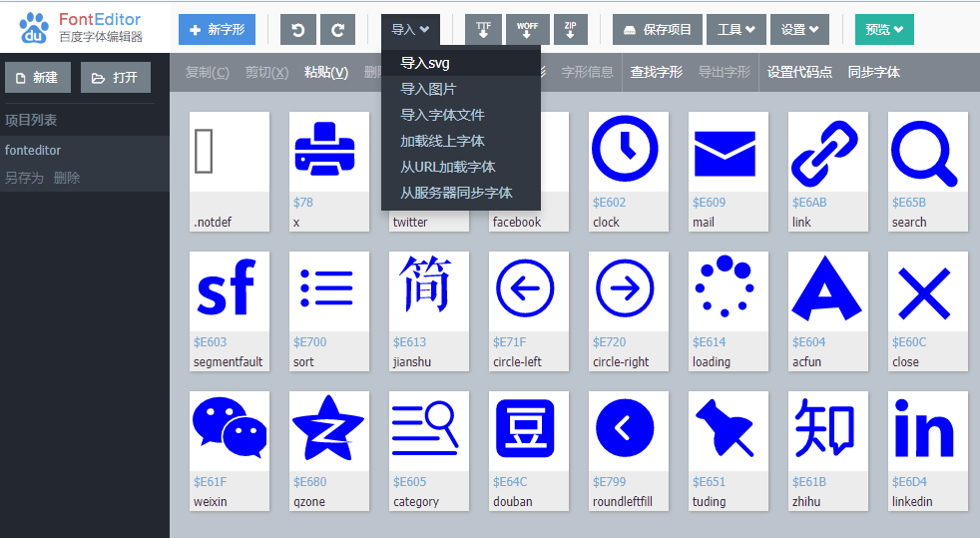980x538 pixels.
Task: Select the search magnifier glyph
Action: (x=927, y=172)
